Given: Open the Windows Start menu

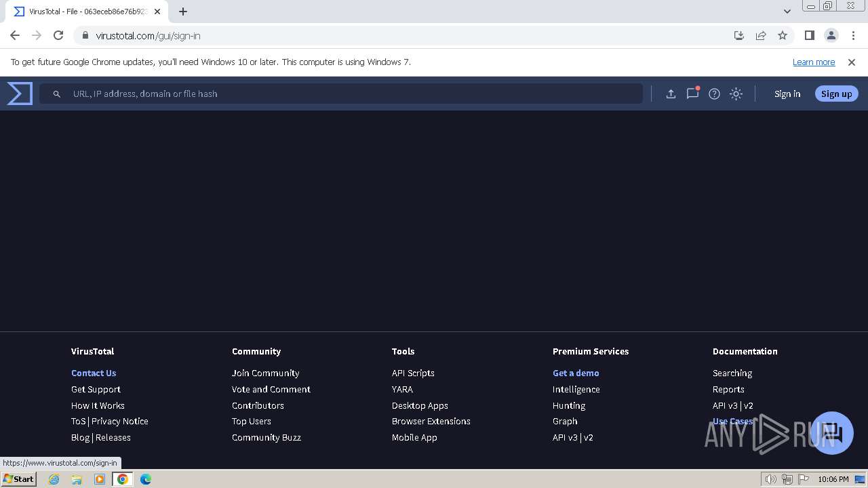Looking at the screenshot, I should pyautogui.click(x=18, y=479).
